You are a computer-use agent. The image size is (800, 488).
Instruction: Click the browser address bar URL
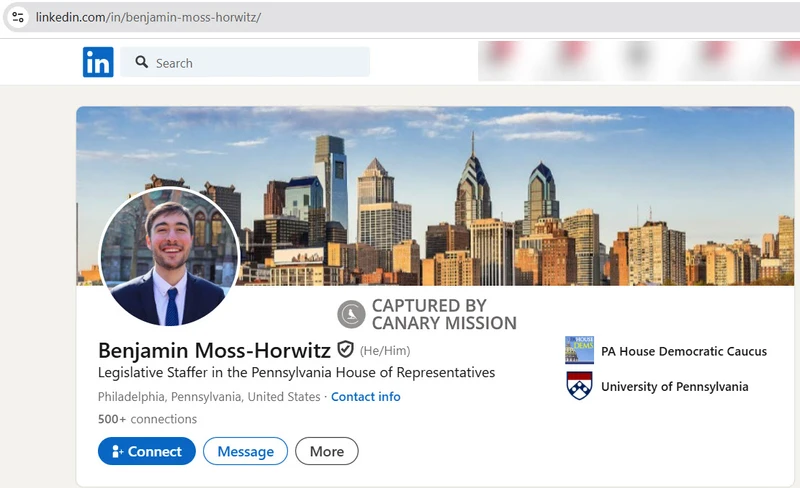coord(148,17)
